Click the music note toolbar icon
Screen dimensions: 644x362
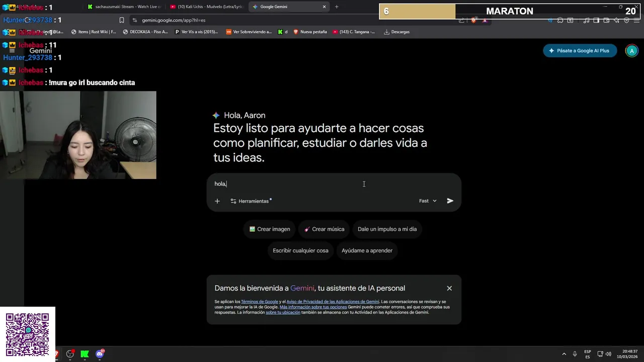587,20
